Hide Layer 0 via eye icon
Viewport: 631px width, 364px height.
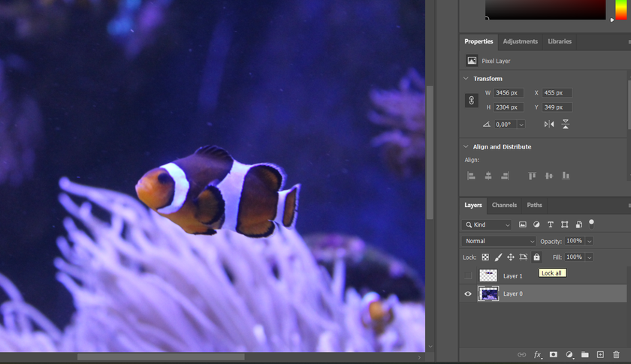(467, 293)
